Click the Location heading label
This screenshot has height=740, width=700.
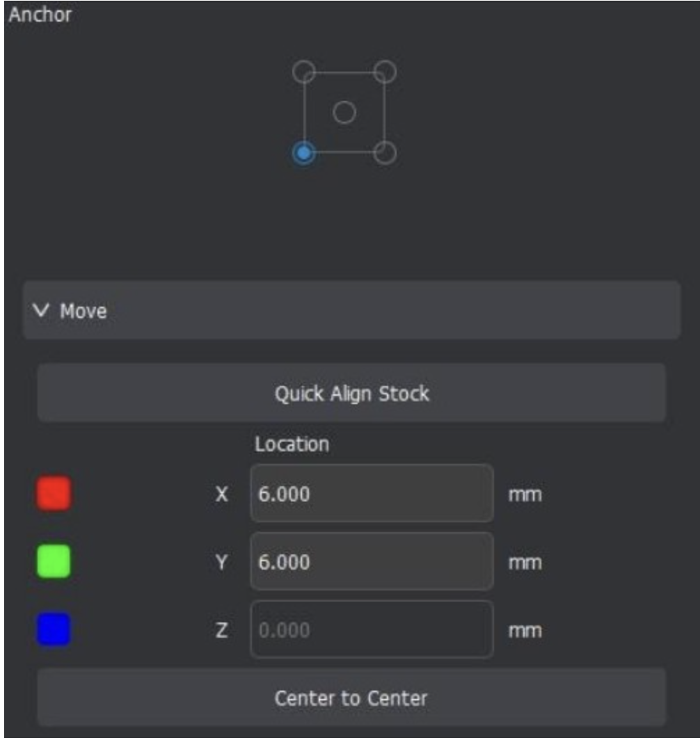click(292, 444)
